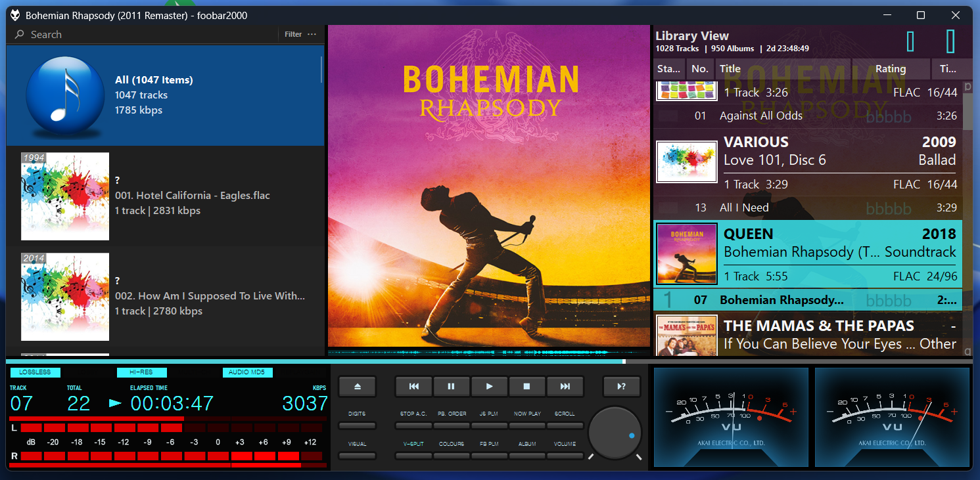This screenshot has width=980, height=480.
Task: Click the blue music note icon
Action: (x=65, y=95)
